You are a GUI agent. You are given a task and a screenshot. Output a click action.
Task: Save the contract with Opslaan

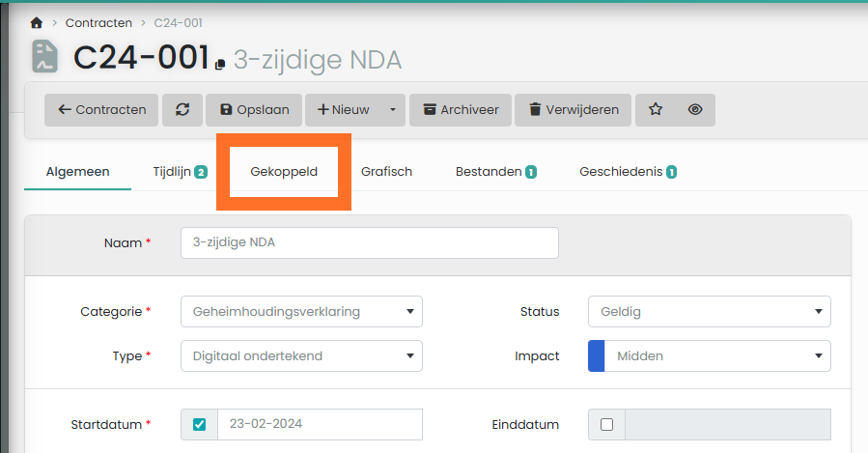pos(254,110)
